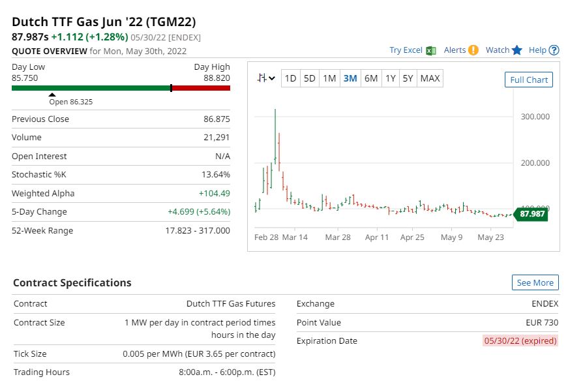Click the orange Alerts warning icon

coord(473,50)
